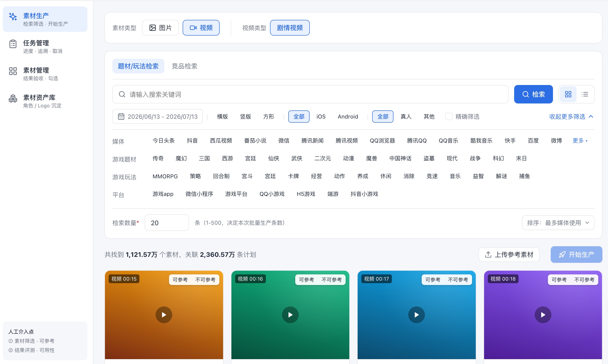The width and height of the screenshot is (608, 364).
Task: Open the date range picker
Action: pos(158,116)
